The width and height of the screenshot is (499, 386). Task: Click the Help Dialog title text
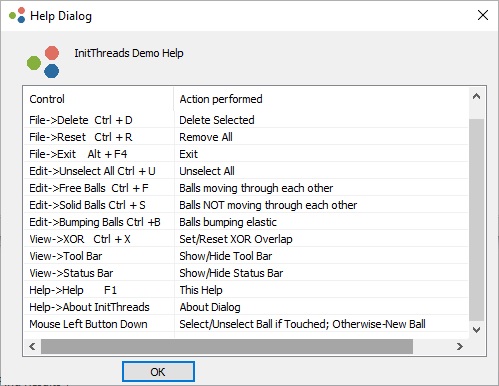point(61,16)
